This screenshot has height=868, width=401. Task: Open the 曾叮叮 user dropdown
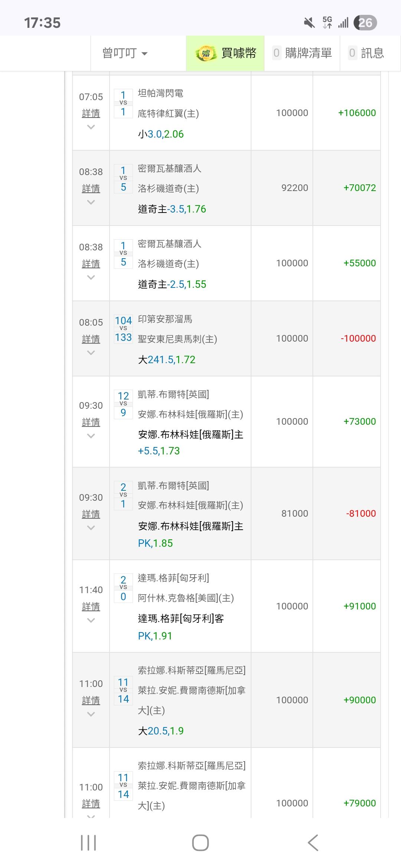click(125, 53)
